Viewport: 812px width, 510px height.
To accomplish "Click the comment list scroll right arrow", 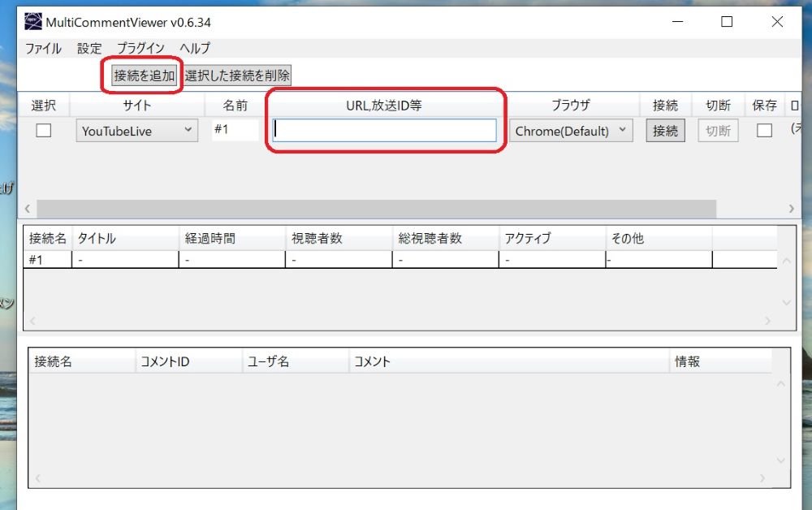I will (x=762, y=478).
